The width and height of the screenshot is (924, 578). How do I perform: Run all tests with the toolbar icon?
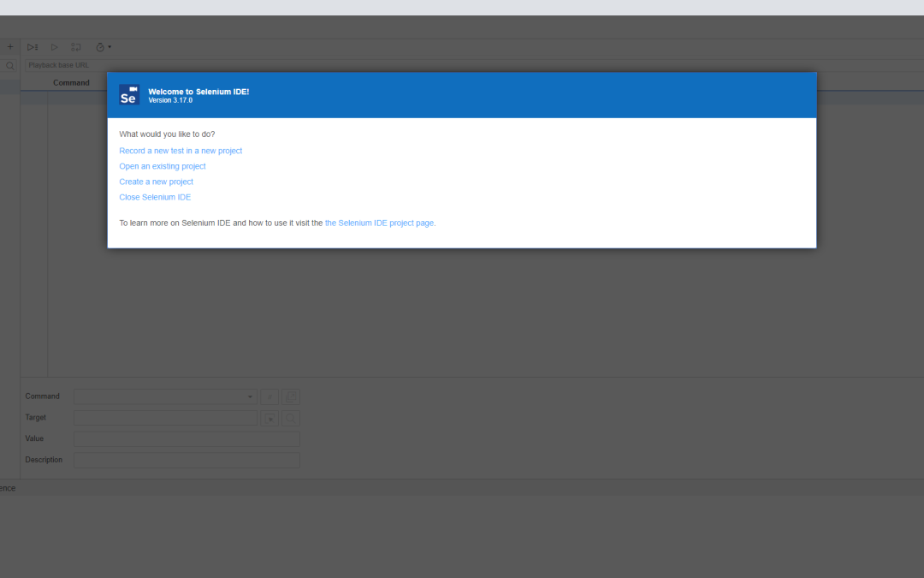point(33,47)
